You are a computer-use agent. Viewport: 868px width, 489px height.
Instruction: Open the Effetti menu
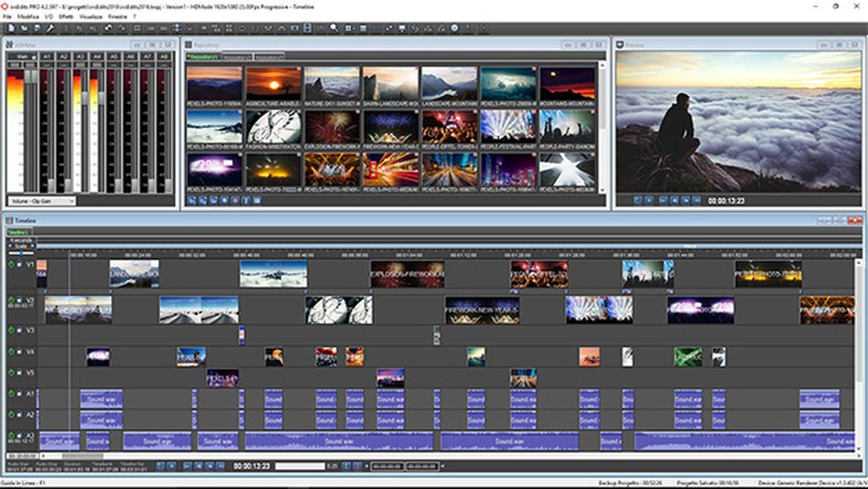pyautogui.click(x=67, y=16)
